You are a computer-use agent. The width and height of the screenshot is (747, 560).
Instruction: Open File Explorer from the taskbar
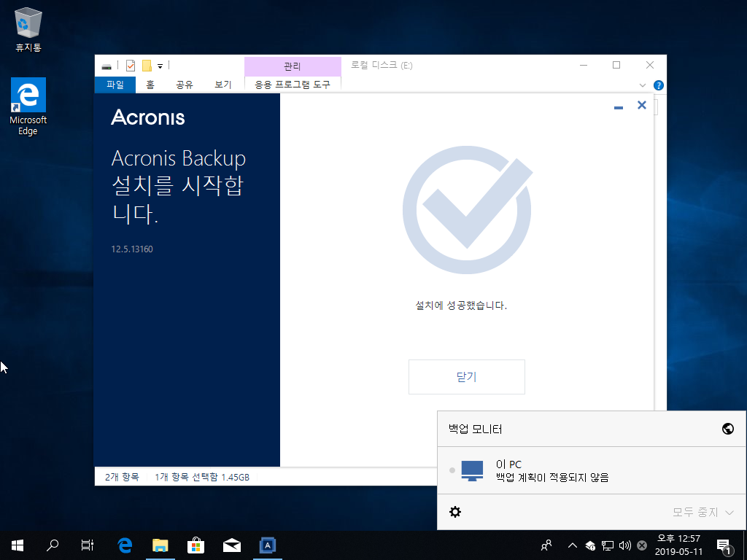point(160,545)
